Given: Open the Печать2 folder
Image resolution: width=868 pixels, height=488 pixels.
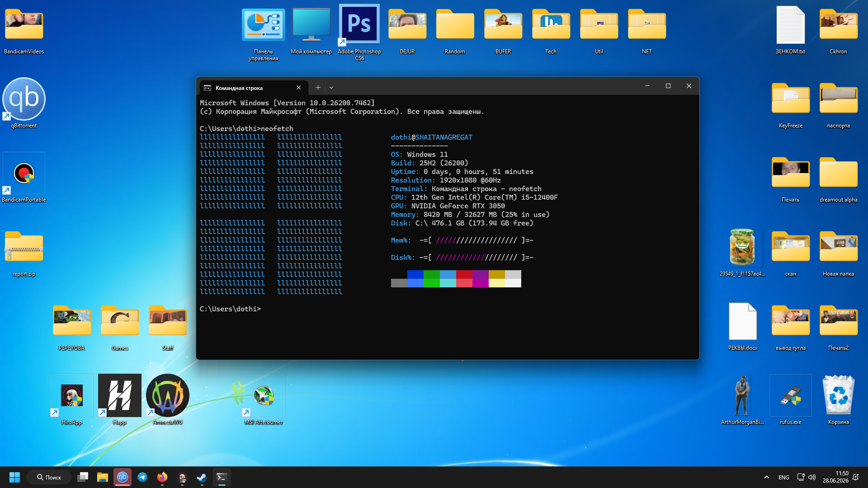Looking at the screenshot, I should 839,327.
